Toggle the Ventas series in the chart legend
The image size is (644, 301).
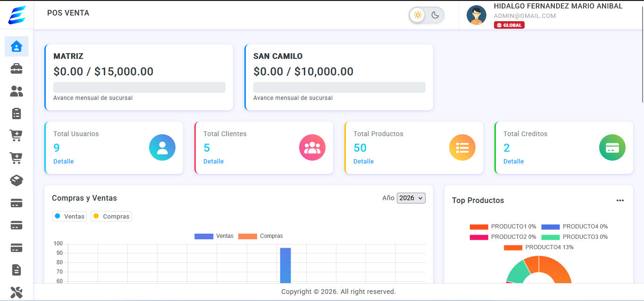pos(214,236)
